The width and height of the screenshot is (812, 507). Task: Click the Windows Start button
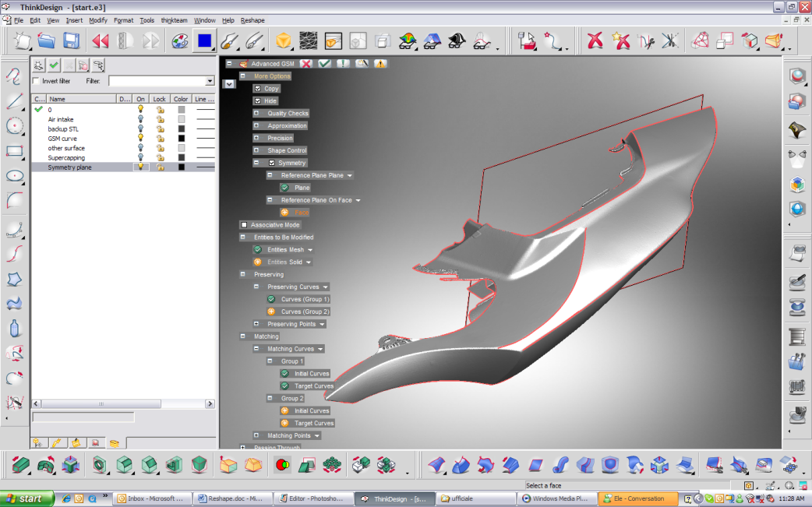coord(27,498)
